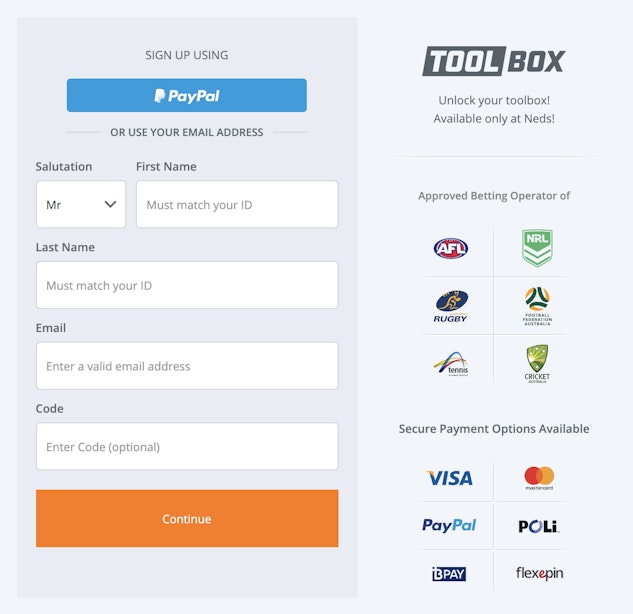The width and height of the screenshot is (633, 614).
Task: Click the AFL logo icon
Action: (450, 248)
